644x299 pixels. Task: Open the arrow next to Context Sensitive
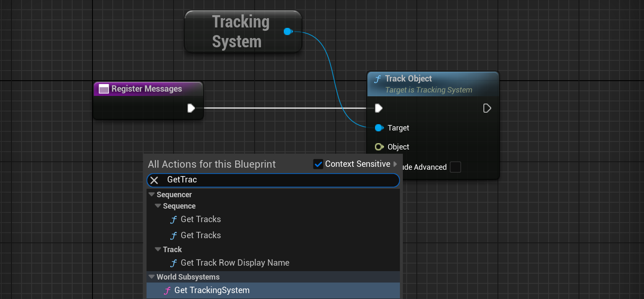395,164
